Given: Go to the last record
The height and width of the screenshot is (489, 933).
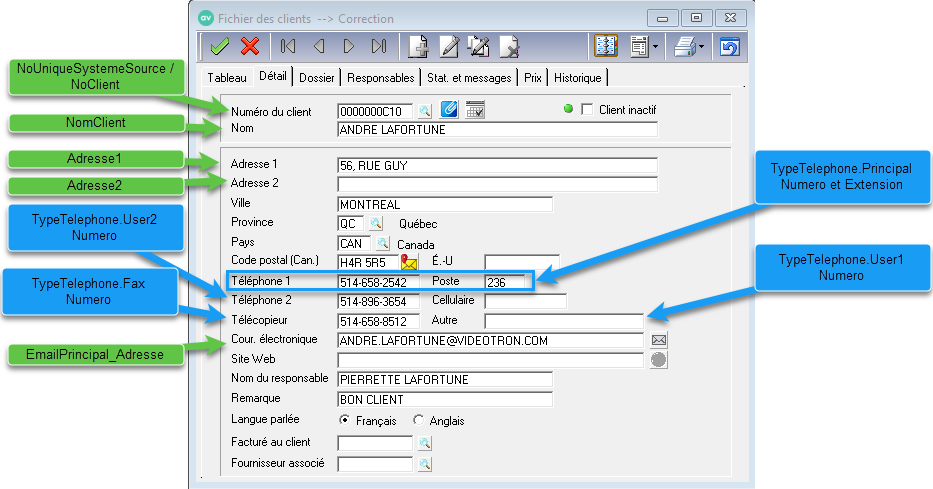Looking at the screenshot, I should (x=378, y=46).
